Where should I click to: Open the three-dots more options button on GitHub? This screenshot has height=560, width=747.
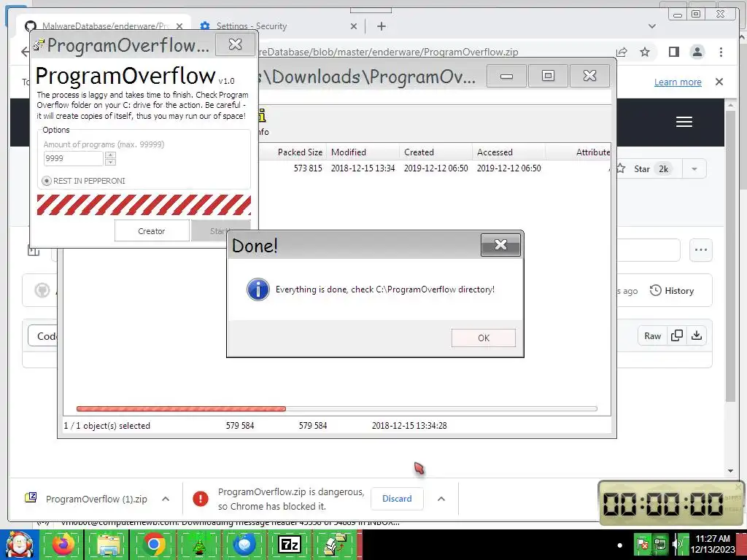(701, 249)
